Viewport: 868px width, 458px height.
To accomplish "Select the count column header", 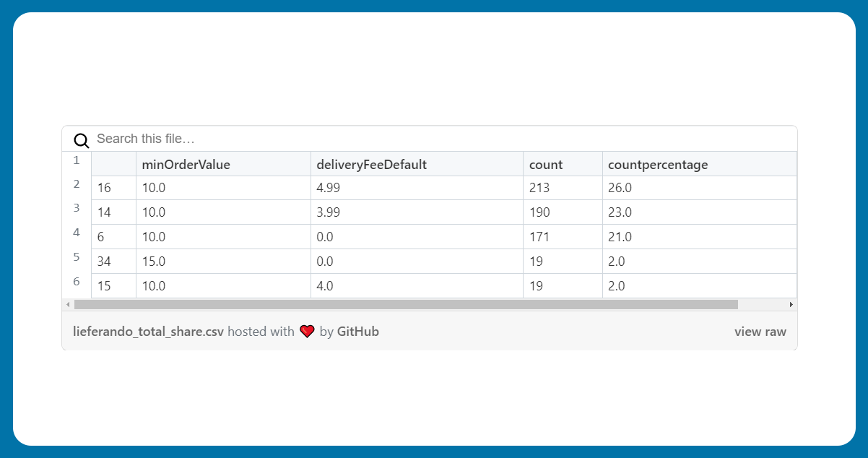I will point(545,165).
